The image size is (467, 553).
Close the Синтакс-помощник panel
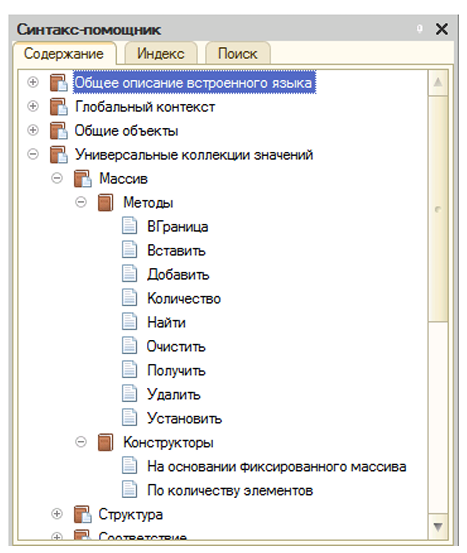(442, 29)
